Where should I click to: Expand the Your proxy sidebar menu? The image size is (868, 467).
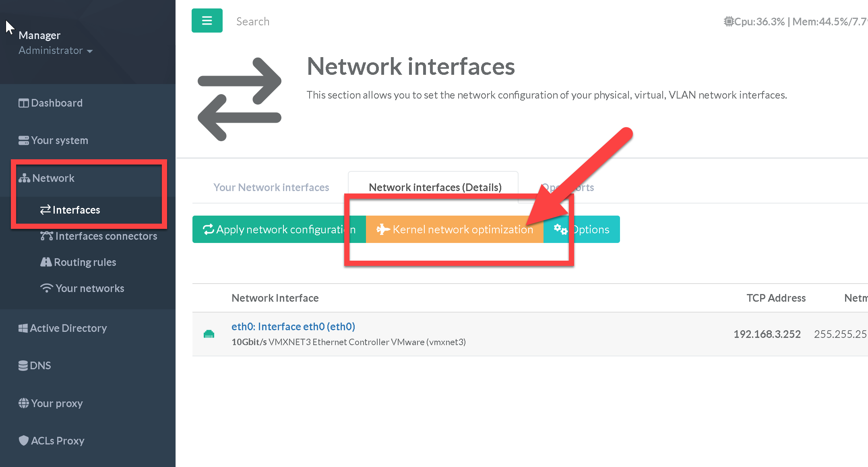51,403
